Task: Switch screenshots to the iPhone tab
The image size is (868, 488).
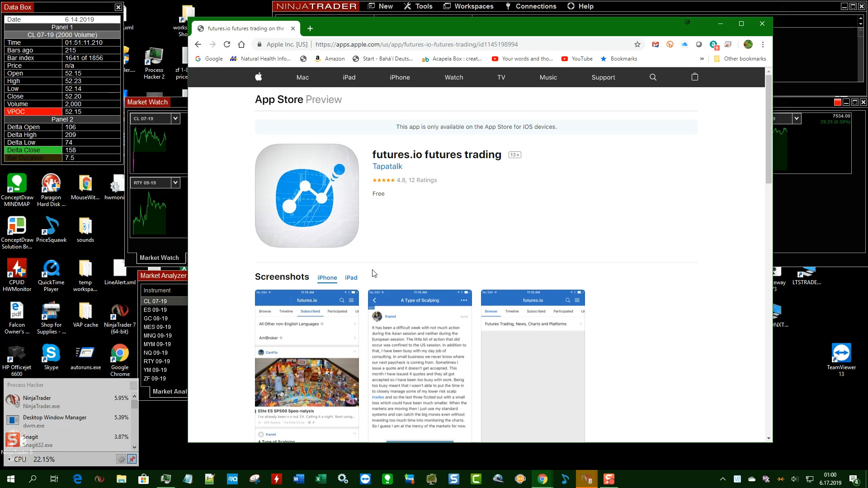Action: click(x=327, y=278)
